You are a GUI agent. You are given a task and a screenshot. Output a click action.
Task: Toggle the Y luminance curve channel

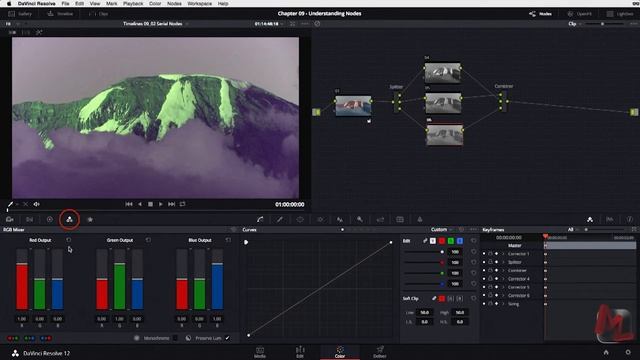[x=433, y=241]
